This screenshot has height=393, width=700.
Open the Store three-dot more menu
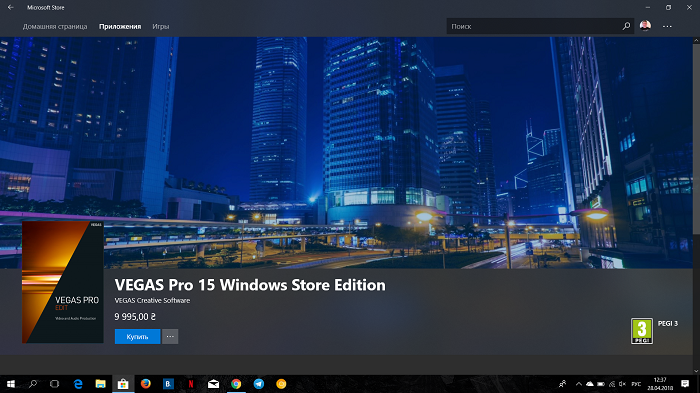click(667, 26)
